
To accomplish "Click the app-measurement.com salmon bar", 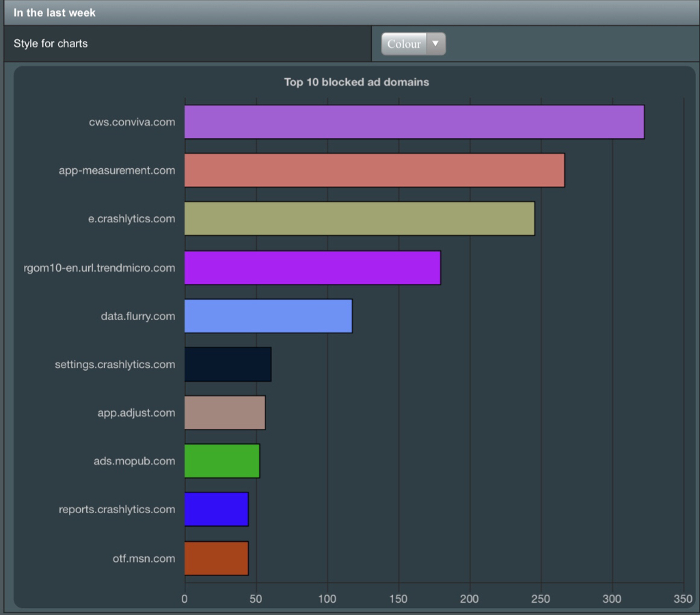I will click(375, 170).
